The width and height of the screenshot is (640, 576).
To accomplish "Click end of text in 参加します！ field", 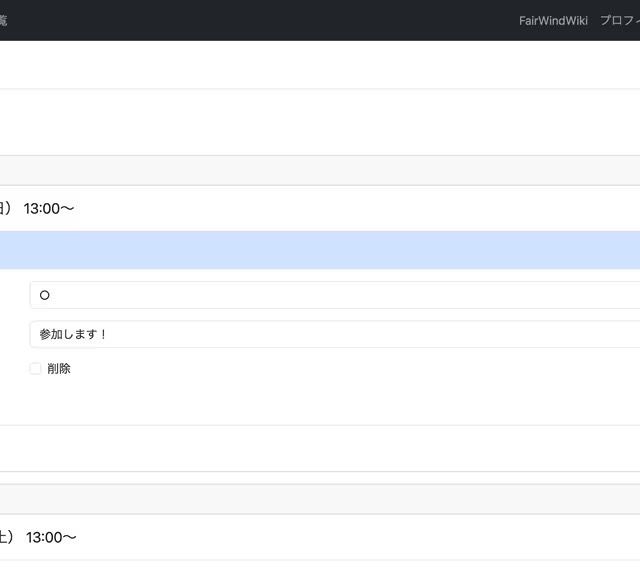I will point(108,334).
